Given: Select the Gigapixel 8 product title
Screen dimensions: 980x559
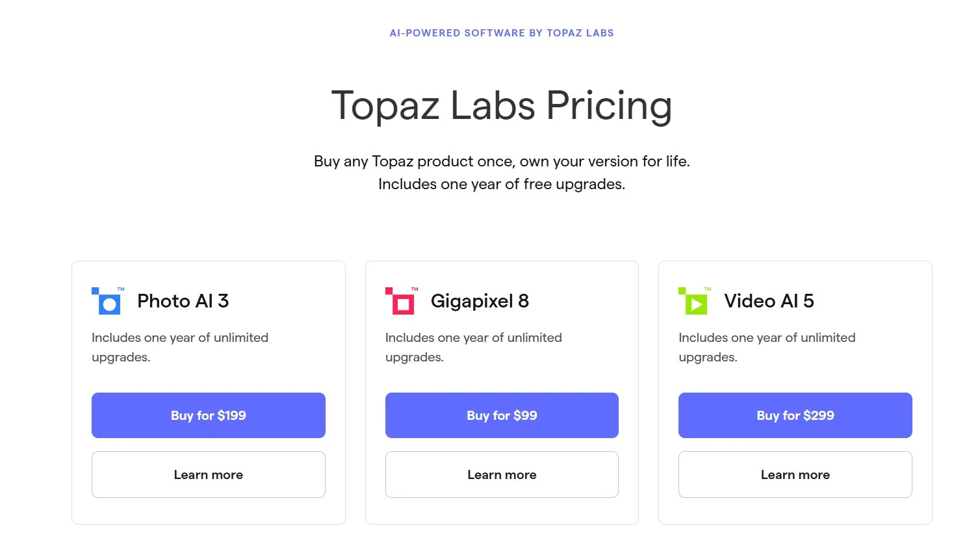Looking at the screenshot, I should click(480, 301).
